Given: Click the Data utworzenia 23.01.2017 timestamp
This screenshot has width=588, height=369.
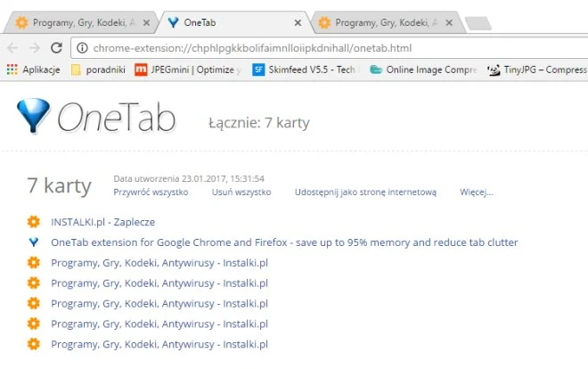Looking at the screenshot, I should (189, 178).
